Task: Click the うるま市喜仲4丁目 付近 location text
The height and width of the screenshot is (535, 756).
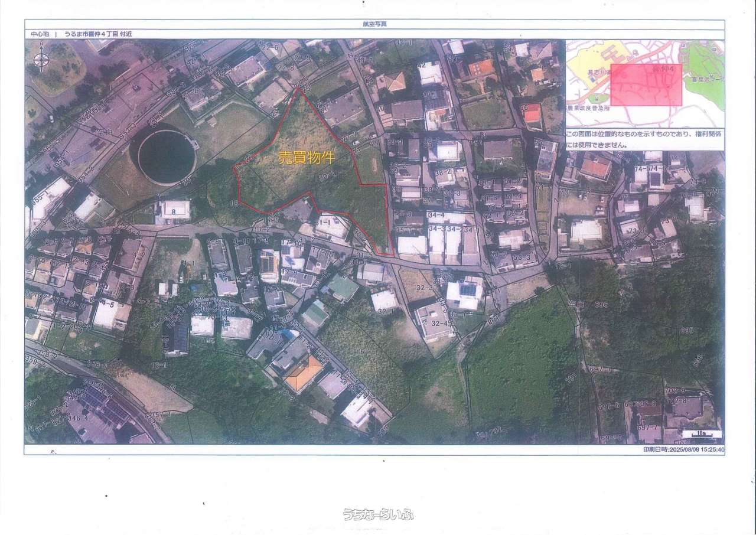Action: pyautogui.click(x=98, y=34)
